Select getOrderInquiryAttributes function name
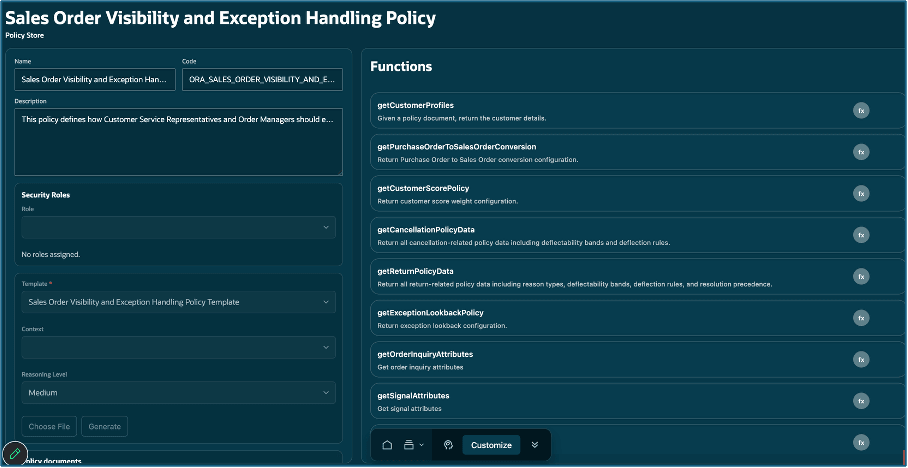 [425, 354]
